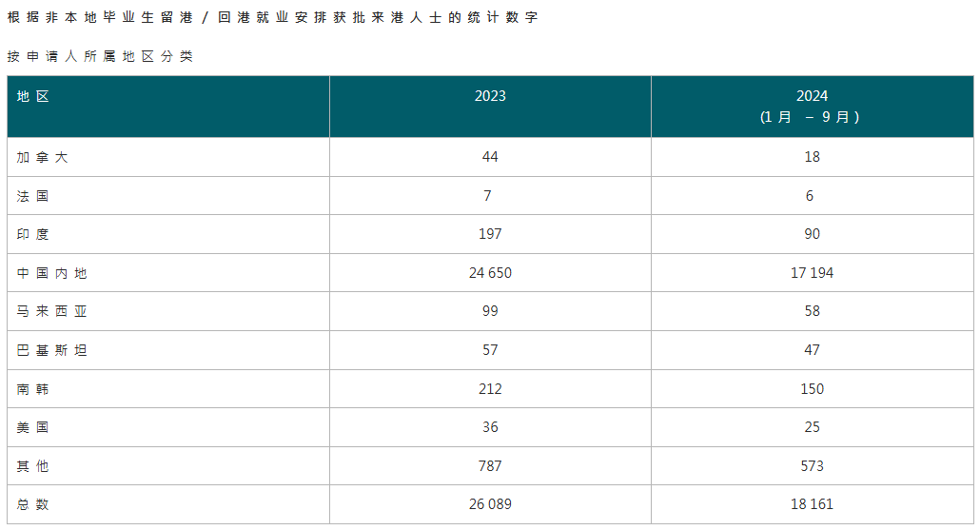Viewport: 980px width, 530px height.
Task: Click the 加拿大 row label
Action: pyautogui.click(x=43, y=157)
